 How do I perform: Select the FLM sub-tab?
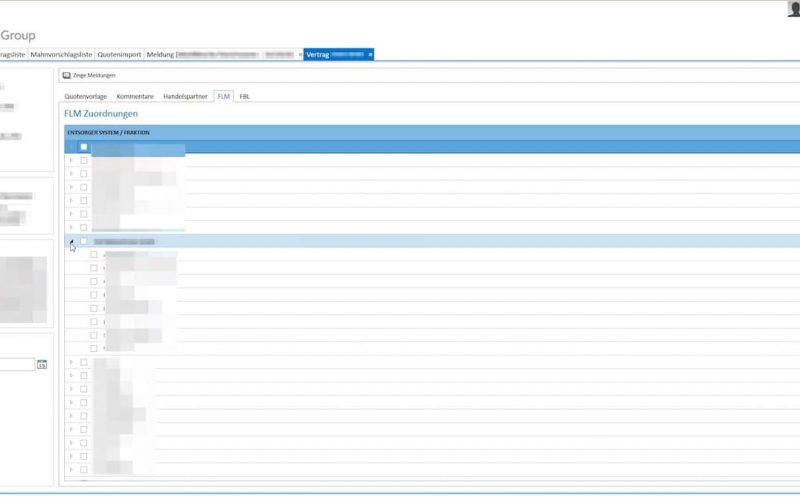pyautogui.click(x=223, y=96)
